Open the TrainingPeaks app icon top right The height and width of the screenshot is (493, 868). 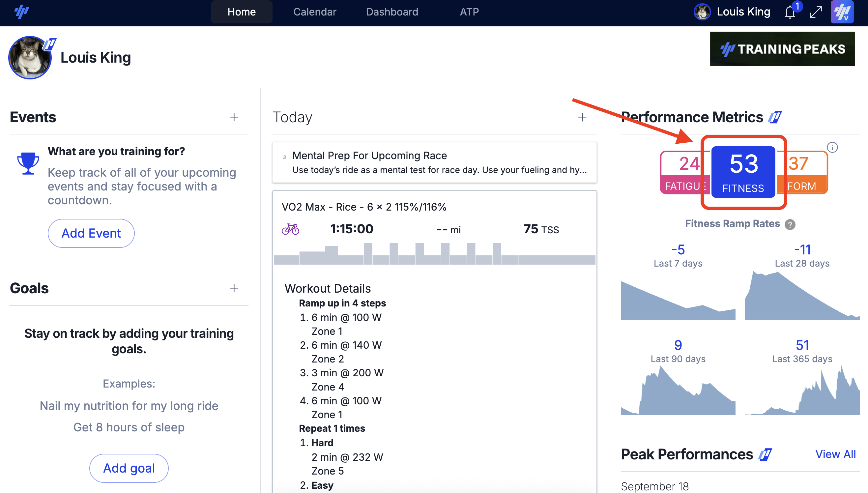point(843,12)
